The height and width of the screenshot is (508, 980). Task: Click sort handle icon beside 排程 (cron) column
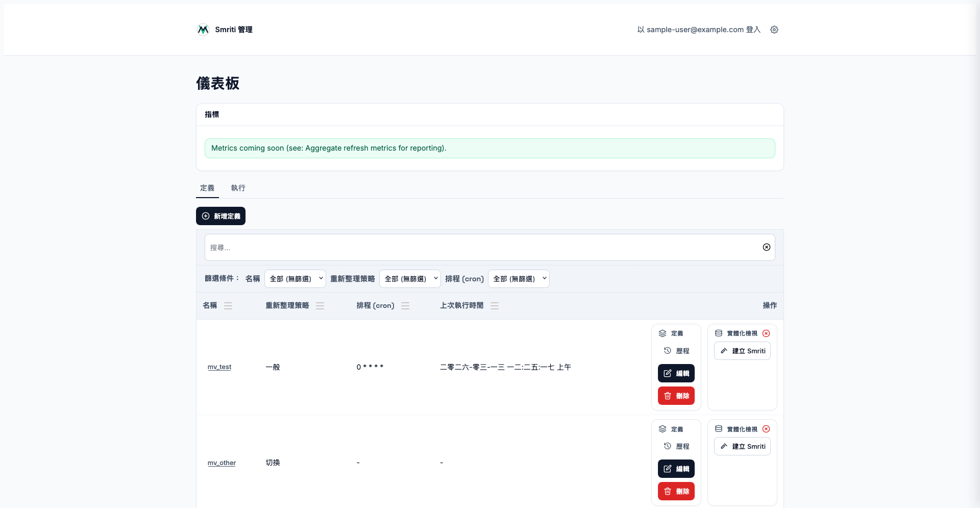point(405,306)
